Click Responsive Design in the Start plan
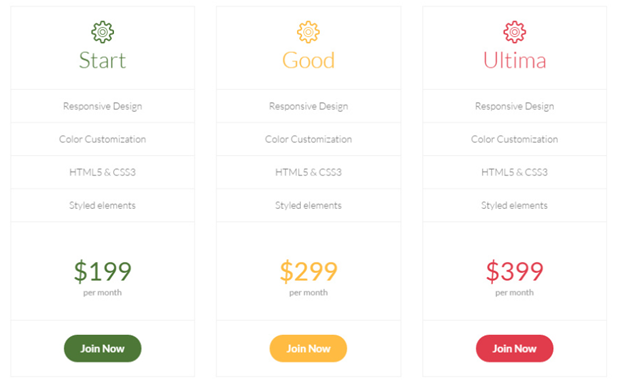This screenshot has width=624, height=386. [102, 106]
